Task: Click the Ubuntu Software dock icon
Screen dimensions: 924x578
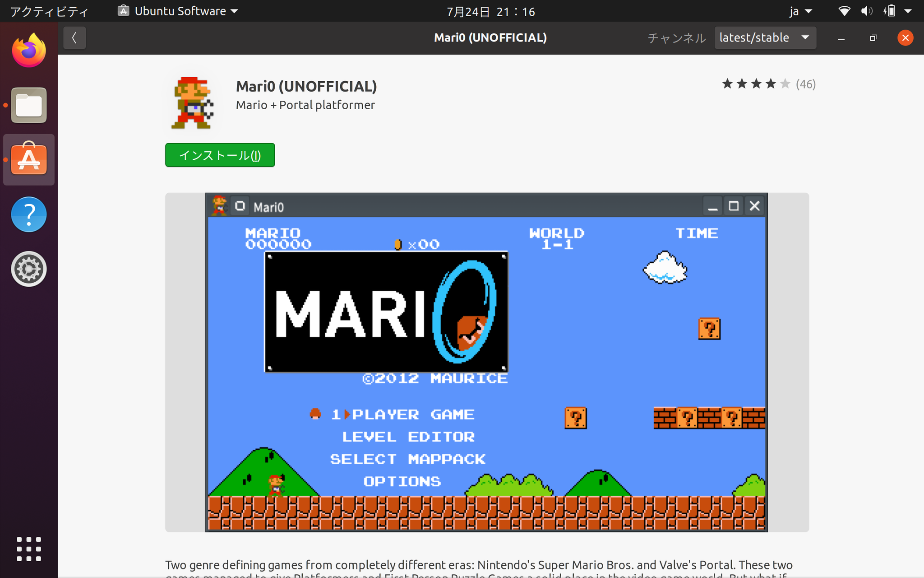Action: tap(29, 159)
